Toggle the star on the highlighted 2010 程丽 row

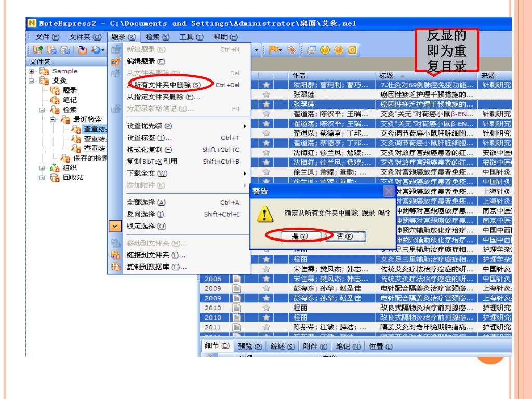[x=267, y=317]
